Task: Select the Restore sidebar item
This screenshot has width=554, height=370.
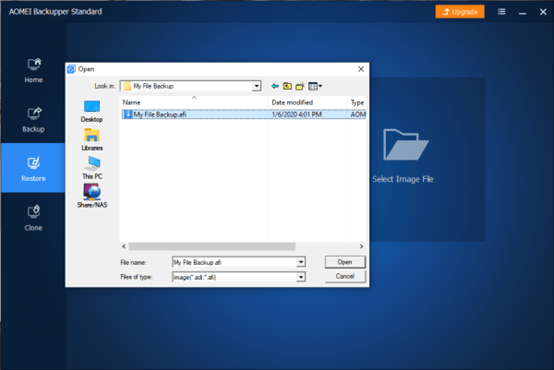Action: pyautogui.click(x=33, y=168)
